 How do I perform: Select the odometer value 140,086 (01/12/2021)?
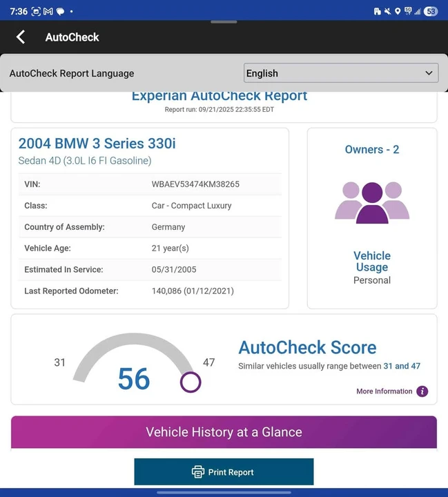(x=193, y=291)
